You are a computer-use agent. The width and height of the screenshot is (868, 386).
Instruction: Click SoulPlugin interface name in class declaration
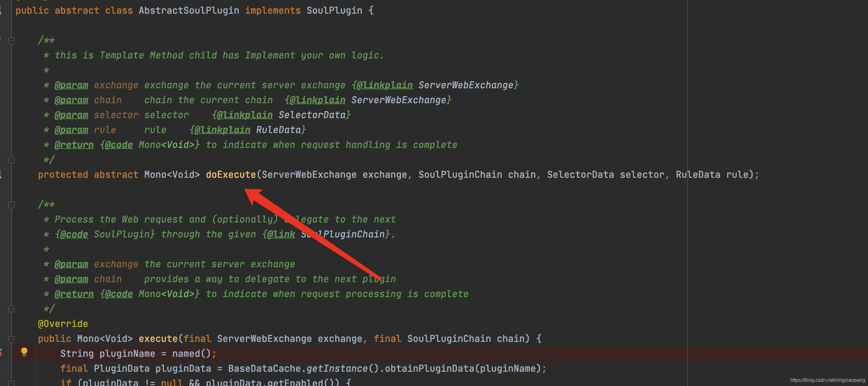point(334,11)
